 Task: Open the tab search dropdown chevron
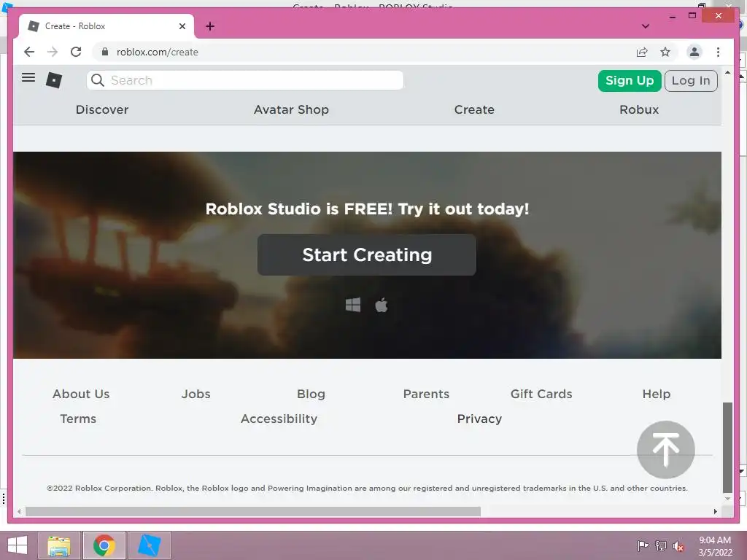(x=646, y=26)
